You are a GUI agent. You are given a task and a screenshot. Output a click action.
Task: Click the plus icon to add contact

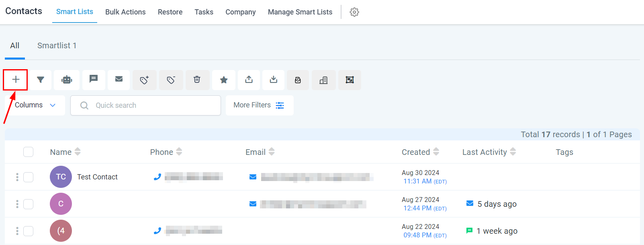click(x=16, y=80)
